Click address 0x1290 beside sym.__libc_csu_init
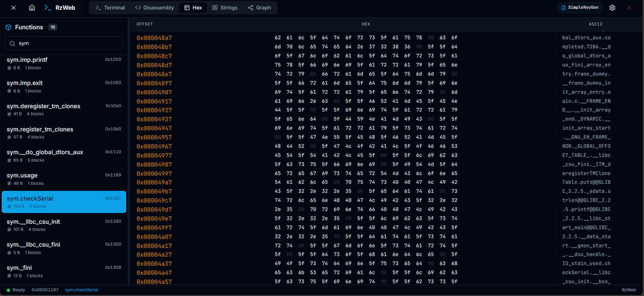Viewport: 644px width, 296px height. point(113,221)
